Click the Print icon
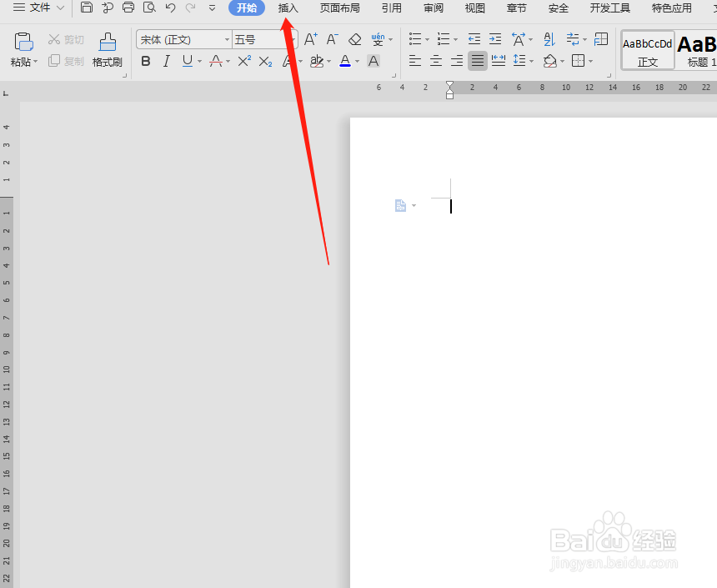Image resolution: width=717 pixels, height=588 pixels. pos(128,8)
